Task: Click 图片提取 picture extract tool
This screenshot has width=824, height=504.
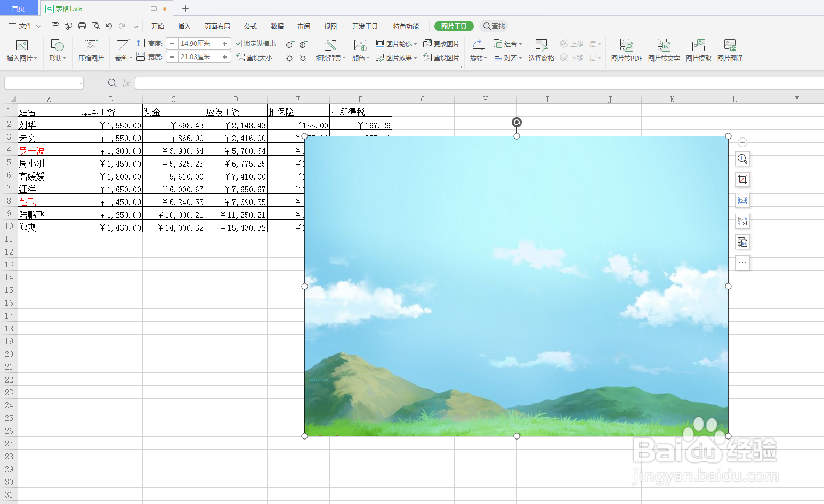Action: (x=699, y=51)
